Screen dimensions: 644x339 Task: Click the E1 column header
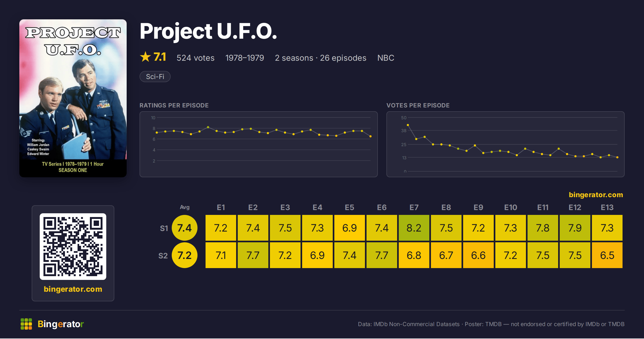tap(221, 207)
